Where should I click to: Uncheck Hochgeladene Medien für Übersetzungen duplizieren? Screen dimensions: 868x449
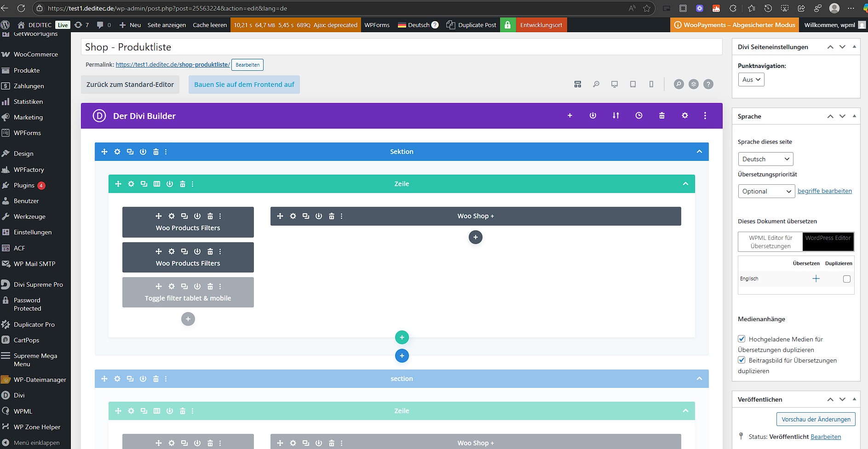(742, 339)
